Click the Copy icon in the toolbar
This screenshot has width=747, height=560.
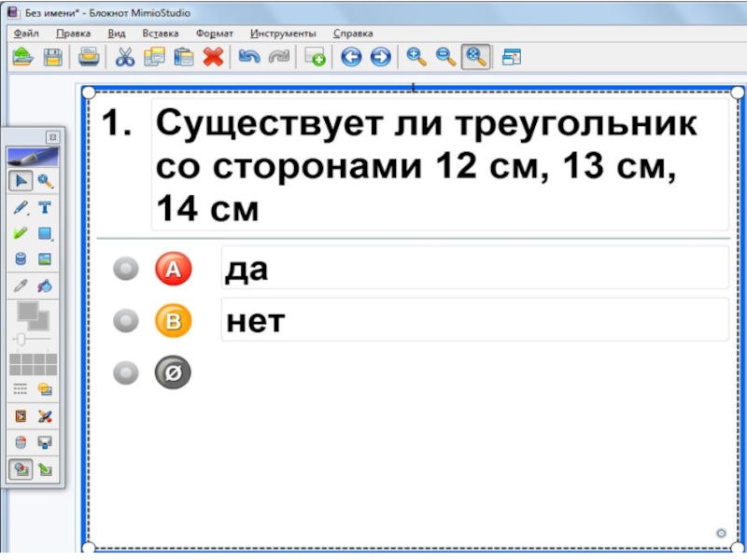(x=154, y=57)
